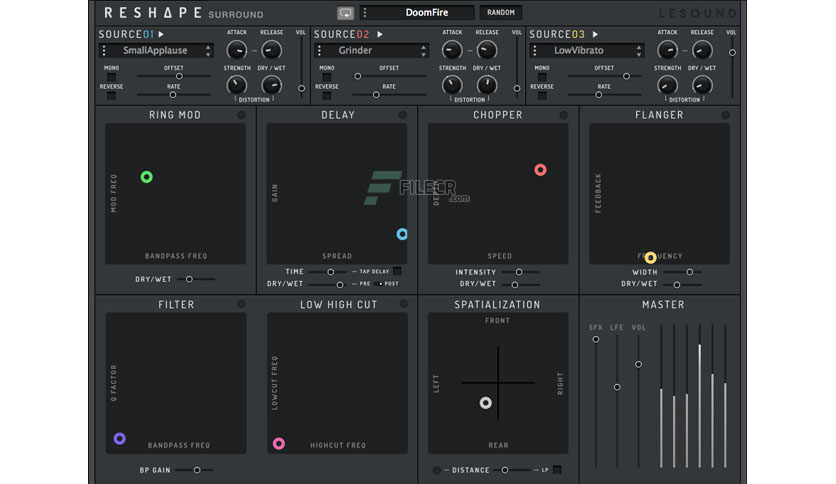Click the Spatialization Distance slider
This screenshot has width=836, height=484.
(512, 470)
